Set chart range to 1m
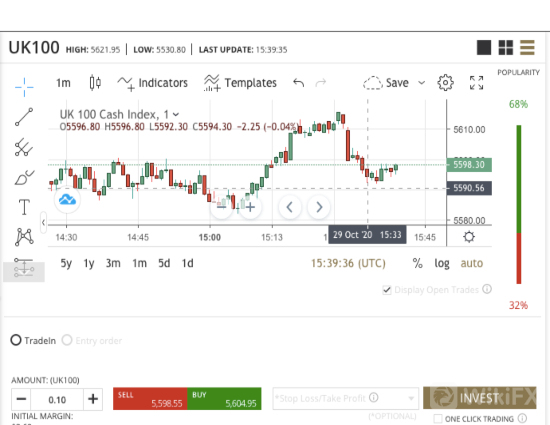Viewport: 550px width, 425px height. [x=139, y=263]
